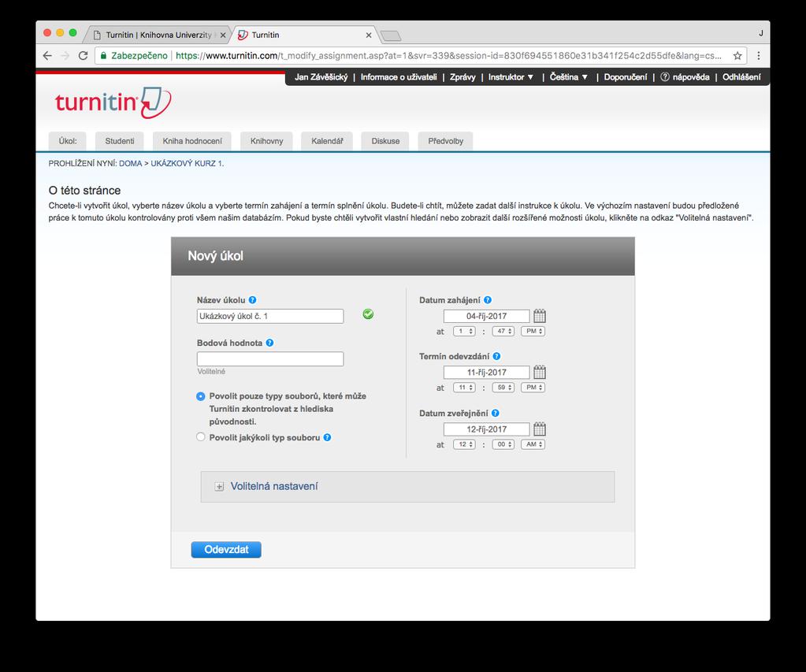Open the Kalendář tab
The height and width of the screenshot is (672, 806).
327,141
